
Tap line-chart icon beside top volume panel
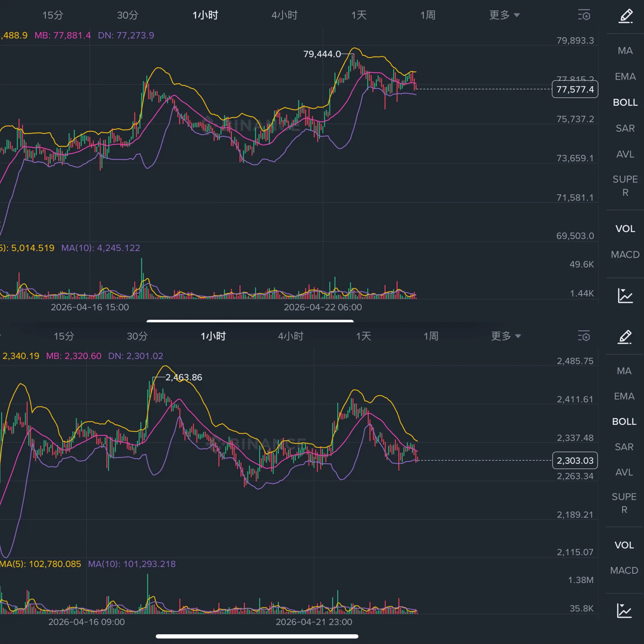[625, 296]
